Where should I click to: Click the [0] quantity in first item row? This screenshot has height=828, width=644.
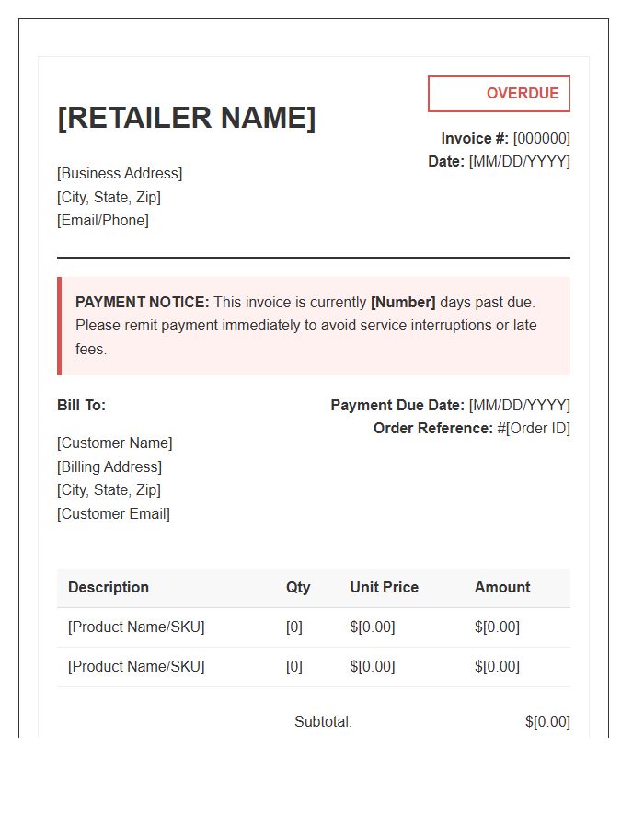[x=294, y=627]
